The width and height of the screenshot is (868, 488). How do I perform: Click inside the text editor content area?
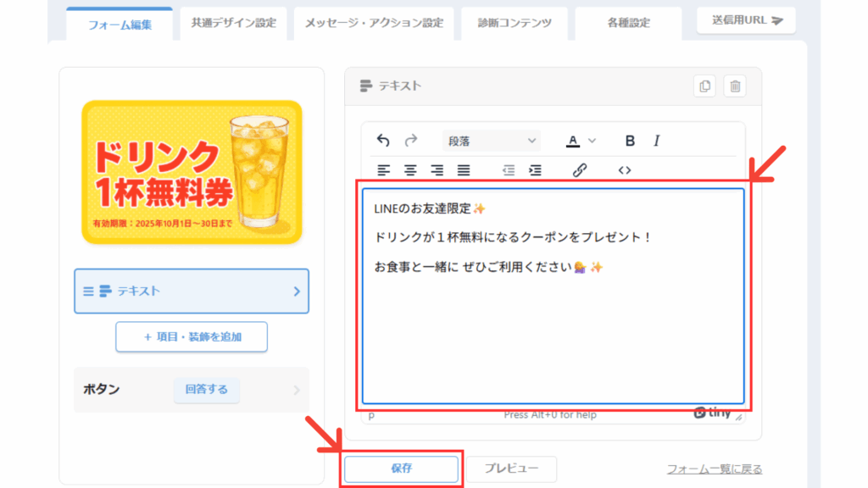[x=553, y=339]
